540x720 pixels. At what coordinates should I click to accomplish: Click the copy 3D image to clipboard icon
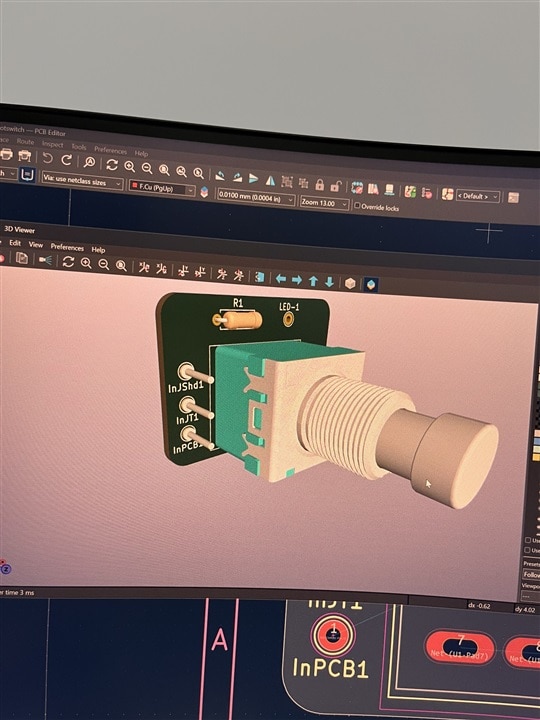[22, 259]
